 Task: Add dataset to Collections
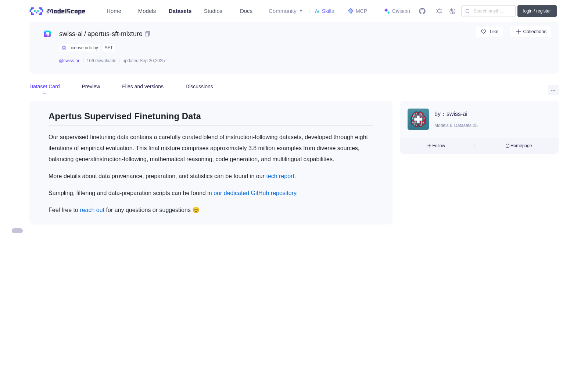[531, 32]
